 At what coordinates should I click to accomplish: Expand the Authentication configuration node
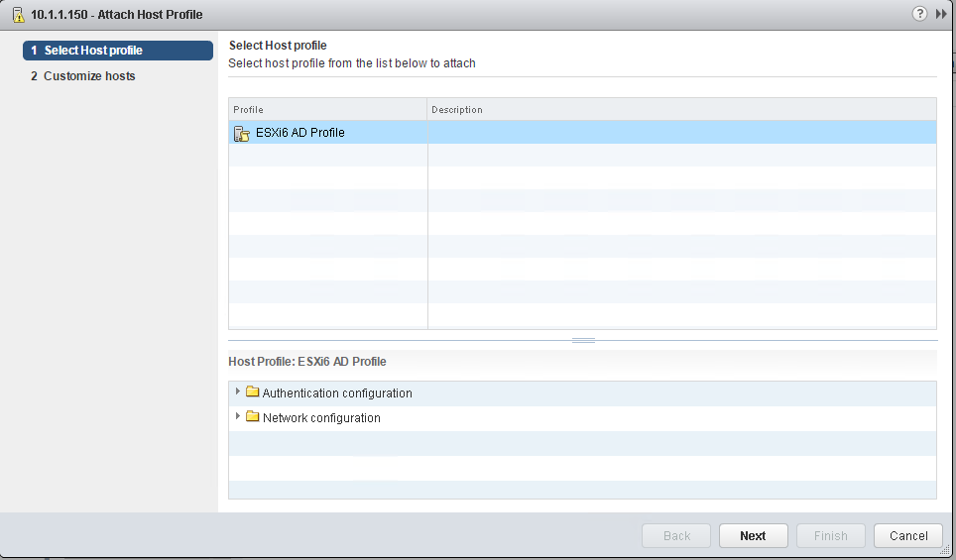tap(238, 392)
